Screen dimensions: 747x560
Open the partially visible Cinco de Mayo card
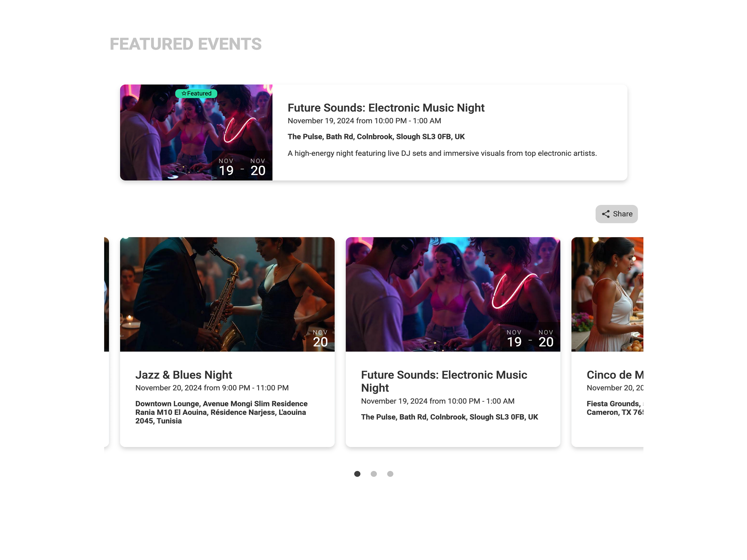pos(607,342)
